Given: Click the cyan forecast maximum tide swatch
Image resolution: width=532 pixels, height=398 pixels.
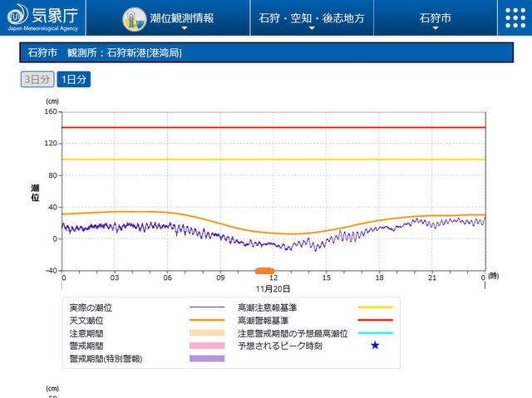Looking at the screenshot, I should click(374, 332).
